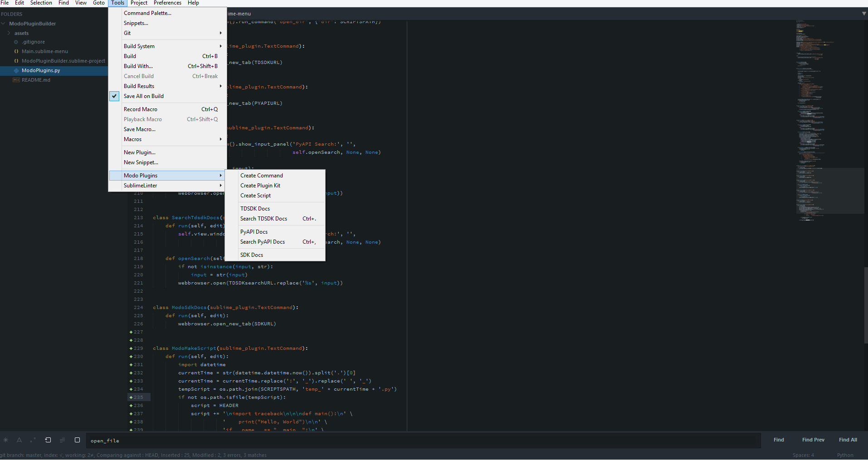868x461 pixels.
Task: Select Search TDSDK Docs entry
Action: 275,219
